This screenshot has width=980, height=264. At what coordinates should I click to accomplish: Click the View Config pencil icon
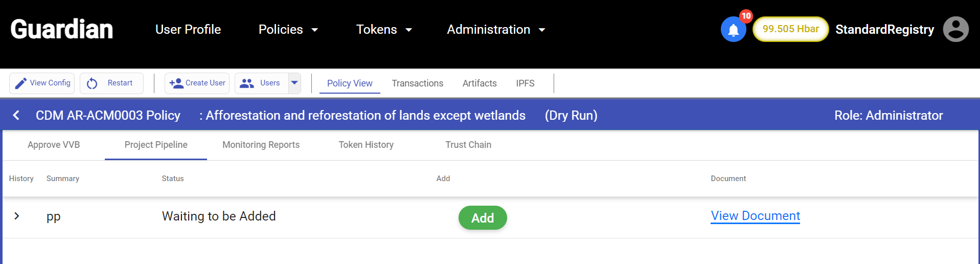point(20,83)
